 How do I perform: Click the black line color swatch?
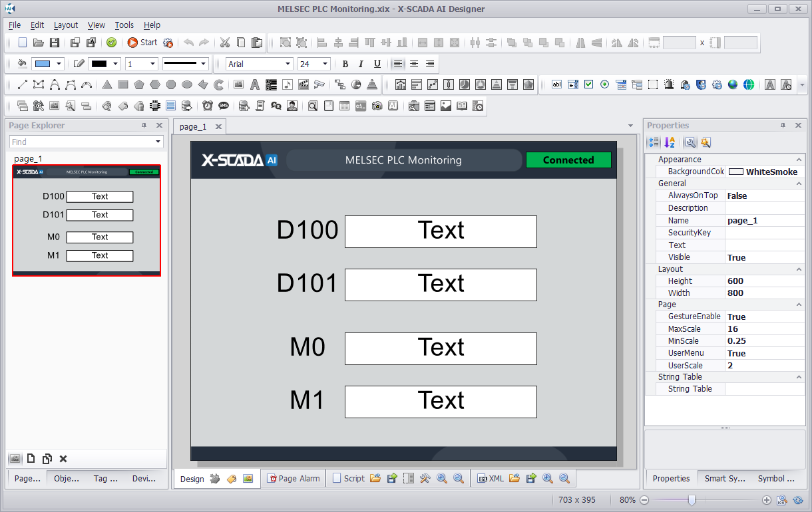99,64
